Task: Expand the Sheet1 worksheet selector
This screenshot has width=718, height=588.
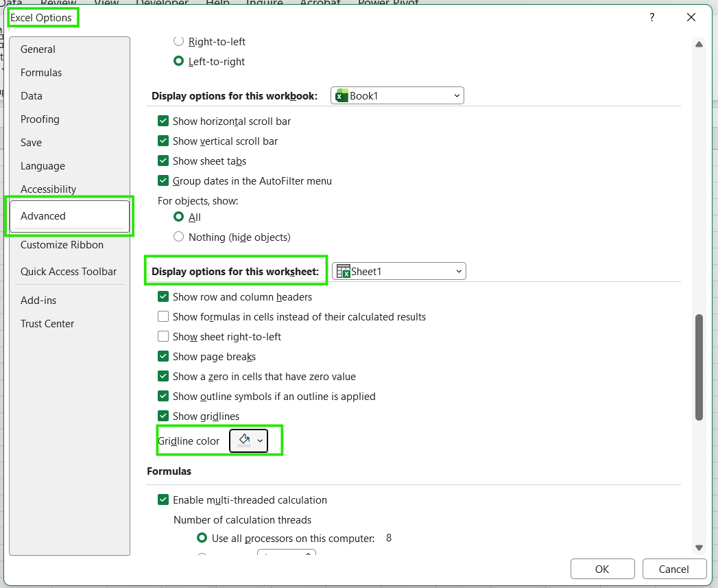Action: (x=458, y=271)
